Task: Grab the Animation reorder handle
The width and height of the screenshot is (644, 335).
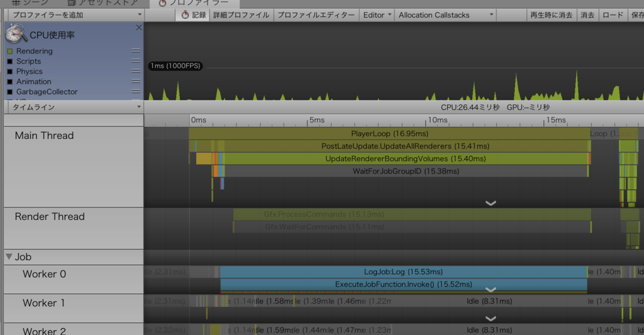Action: pyautogui.click(x=136, y=81)
